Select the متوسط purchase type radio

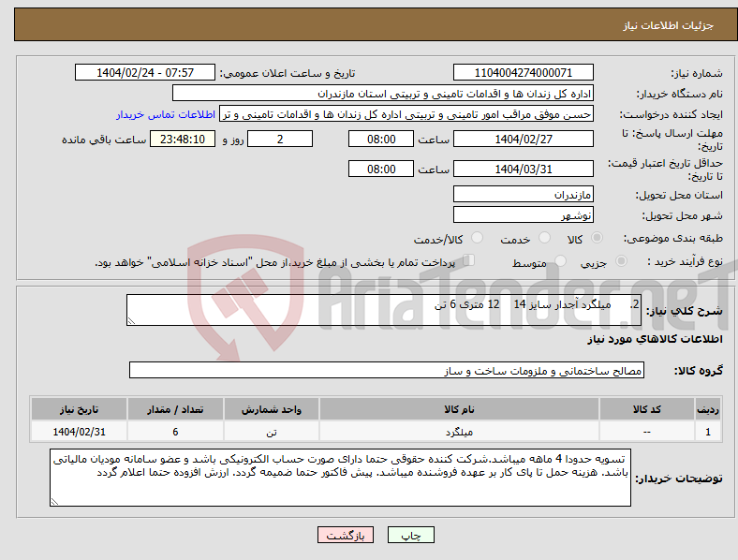tap(561, 260)
